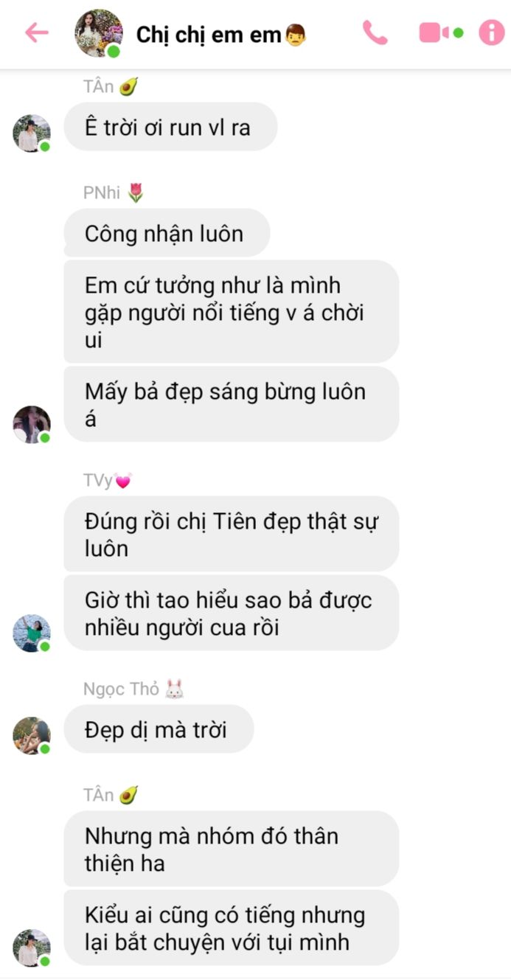This screenshot has width=511, height=980.
Task: Select the message 'Mấy bả đẹp sáng bừng luôn á'
Action: coord(232,404)
